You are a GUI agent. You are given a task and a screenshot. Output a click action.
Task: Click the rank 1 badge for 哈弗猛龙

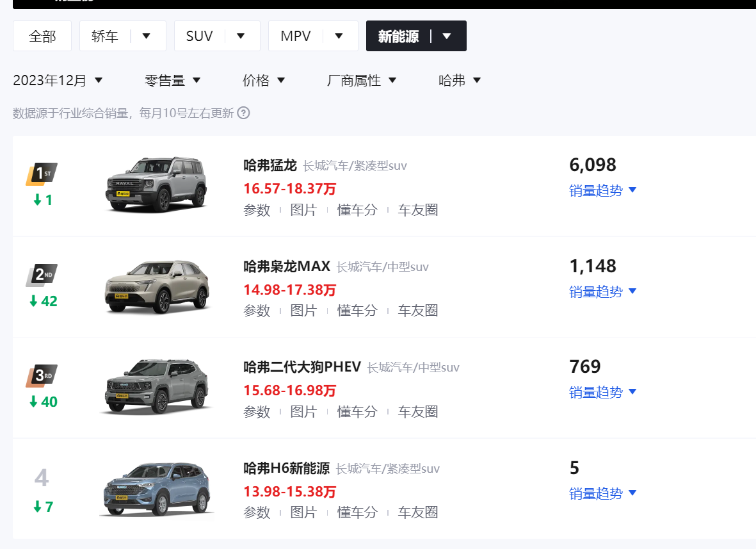pos(41,172)
